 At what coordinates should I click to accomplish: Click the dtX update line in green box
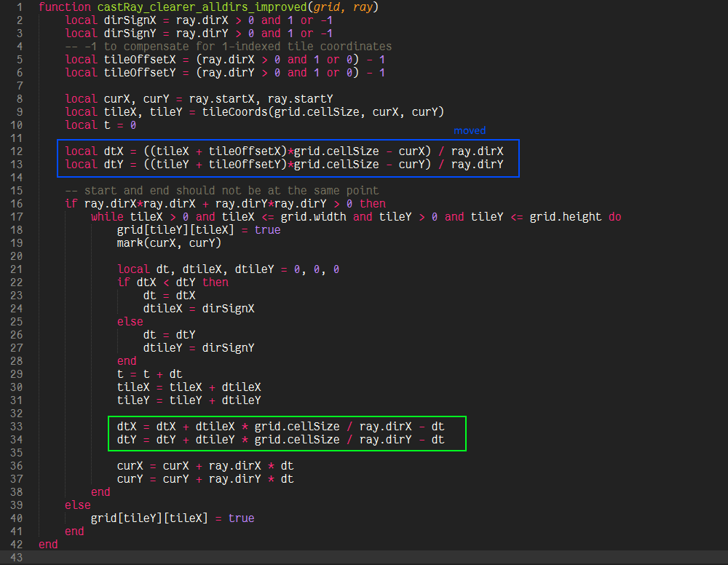pos(280,427)
